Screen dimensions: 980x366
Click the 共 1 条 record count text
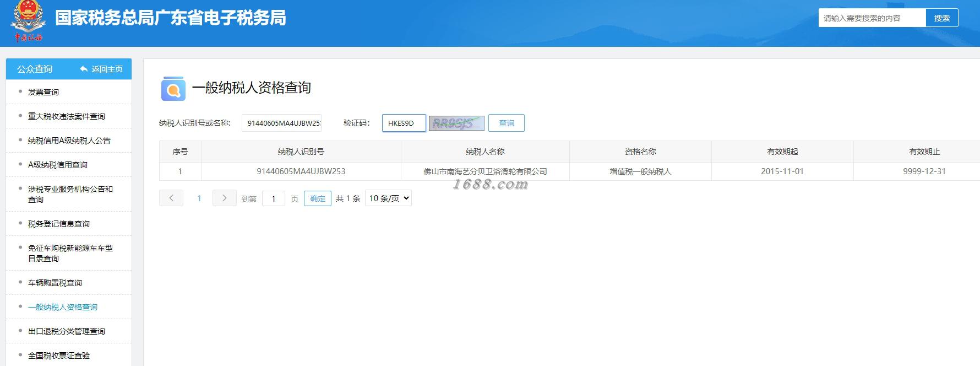click(348, 198)
